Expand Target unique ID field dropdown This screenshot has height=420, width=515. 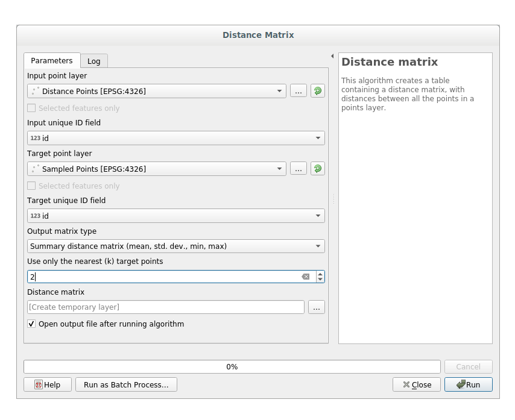(x=318, y=216)
